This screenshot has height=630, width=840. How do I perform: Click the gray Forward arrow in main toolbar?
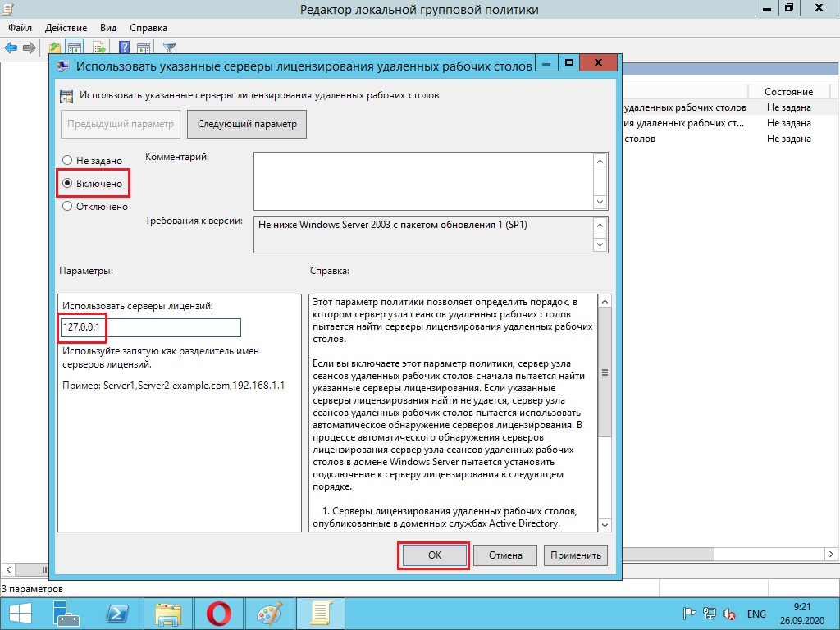30,48
